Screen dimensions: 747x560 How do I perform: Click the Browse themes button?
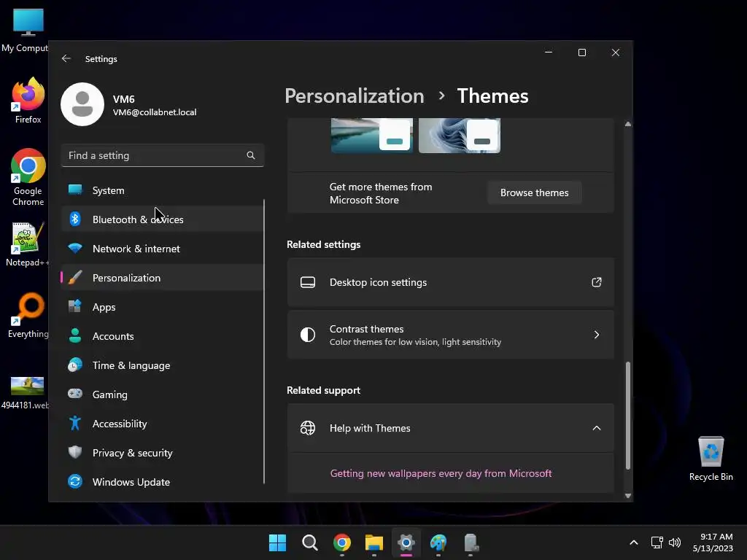534,192
